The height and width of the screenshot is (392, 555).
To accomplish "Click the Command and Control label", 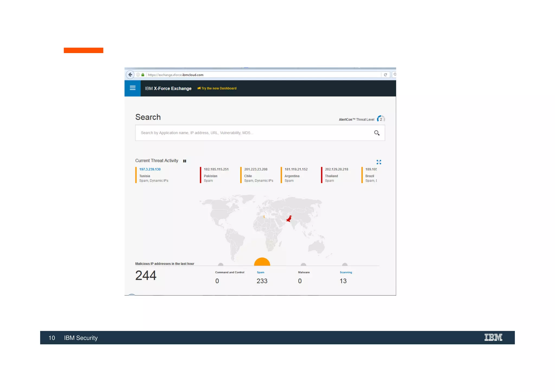I will (230, 272).
